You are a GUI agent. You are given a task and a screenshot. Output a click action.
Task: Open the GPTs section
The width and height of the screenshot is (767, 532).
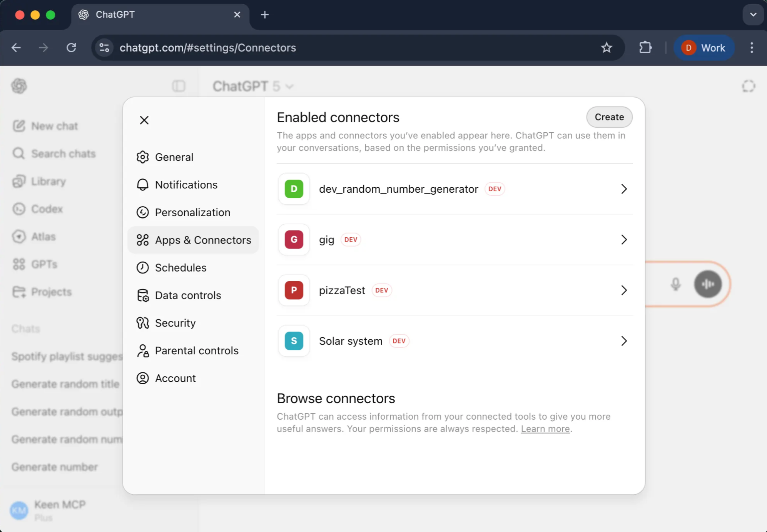point(45,264)
